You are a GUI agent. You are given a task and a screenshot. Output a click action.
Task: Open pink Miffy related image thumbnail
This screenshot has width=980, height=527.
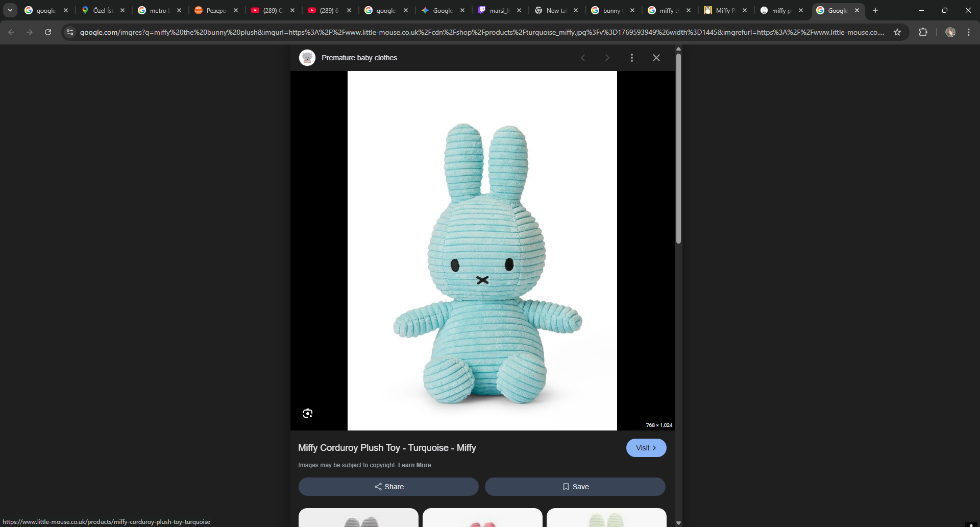click(482, 517)
